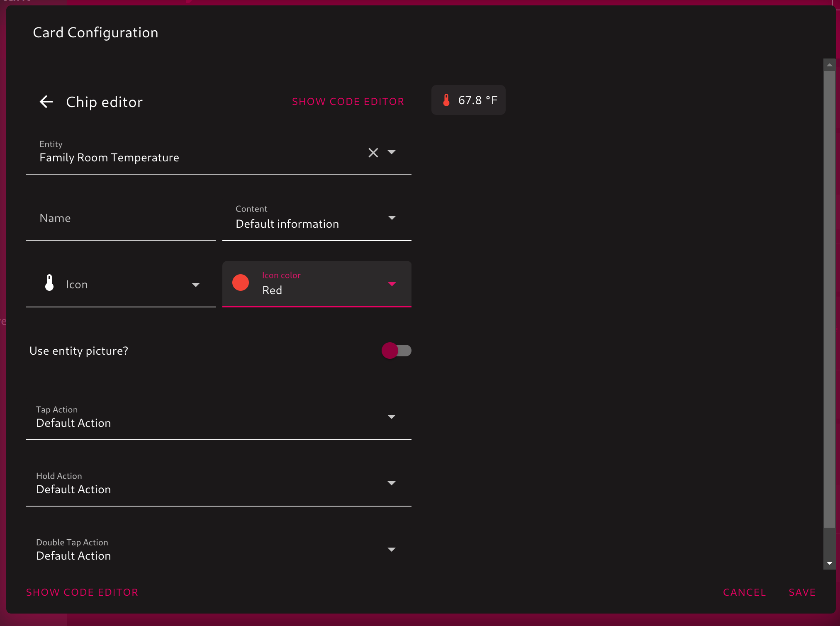This screenshot has width=840, height=626.
Task: Open the entity picker dropdown arrow
Action: coord(392,153)
